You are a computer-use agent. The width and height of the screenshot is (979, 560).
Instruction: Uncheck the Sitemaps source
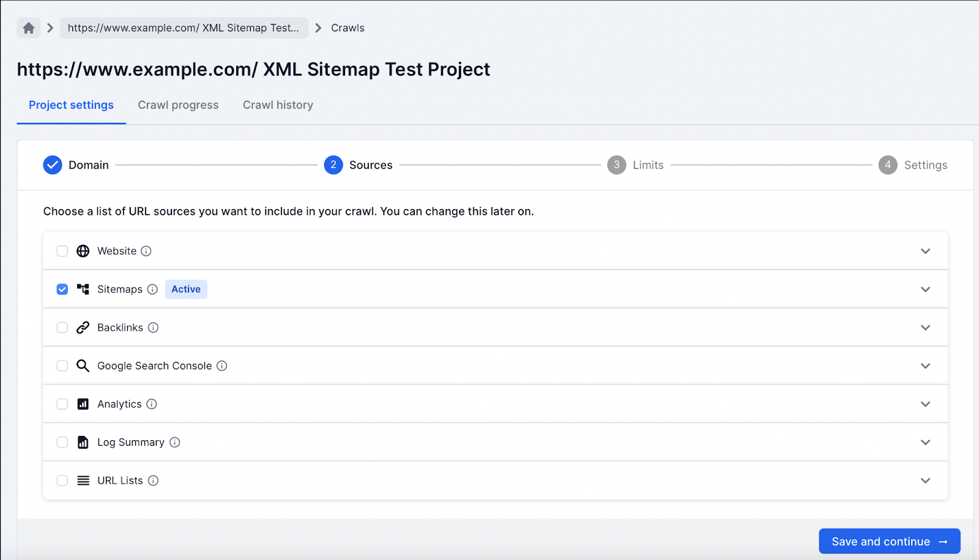click(62, 289)
